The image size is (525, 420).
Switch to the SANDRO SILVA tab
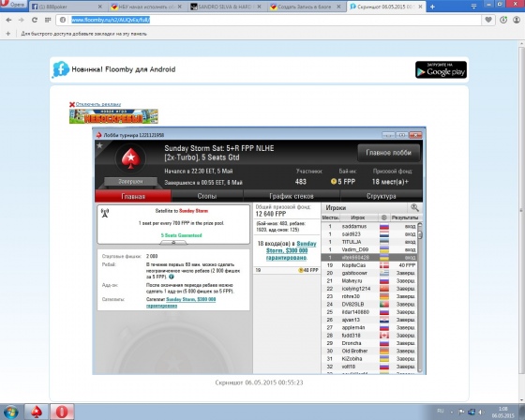226,7
